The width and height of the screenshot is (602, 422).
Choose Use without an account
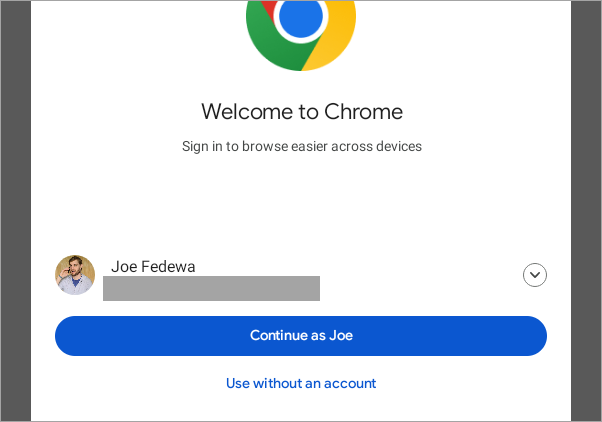point(301,383)
